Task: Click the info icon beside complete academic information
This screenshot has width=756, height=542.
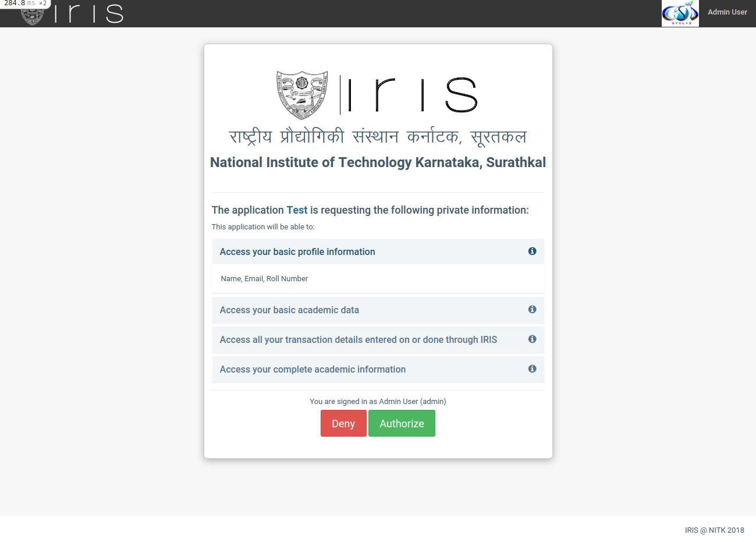Action: [532, 369]
